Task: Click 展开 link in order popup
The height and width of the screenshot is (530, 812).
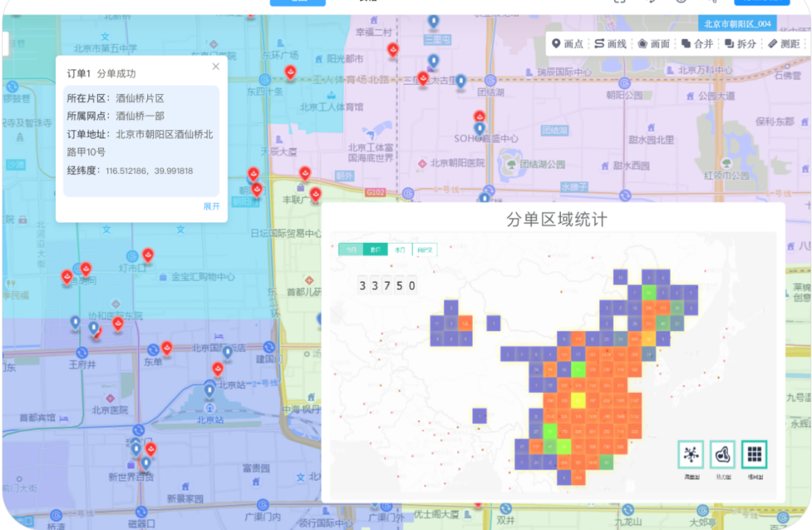Action: (x=211, y=206)
